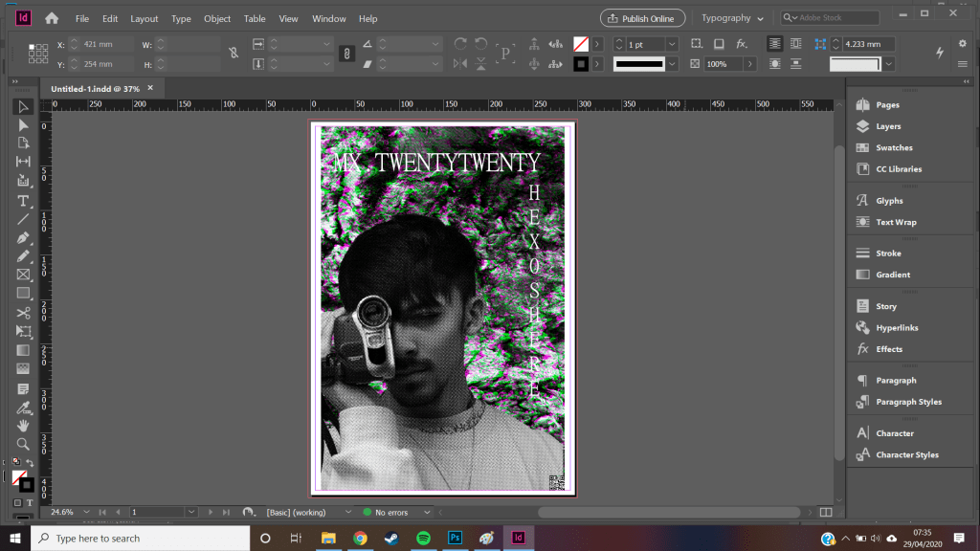
Task: Open the Layout menu
Action: pos(145,19)
